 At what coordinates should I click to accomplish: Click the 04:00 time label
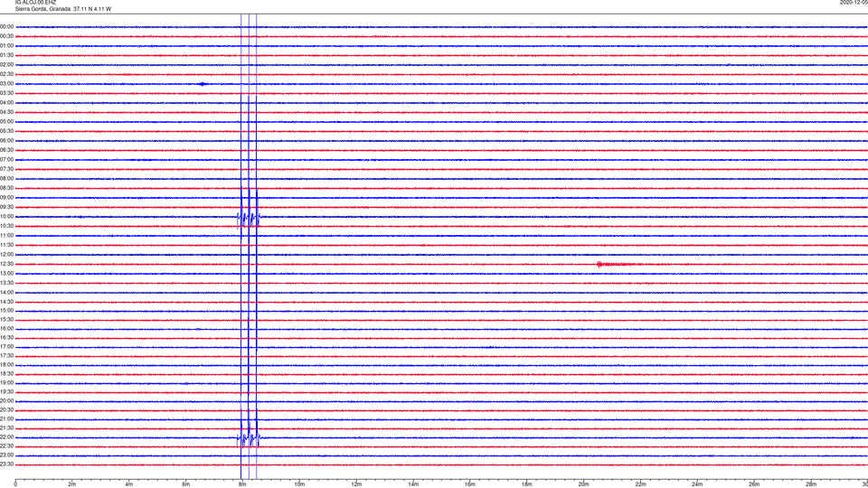(6, 102)
